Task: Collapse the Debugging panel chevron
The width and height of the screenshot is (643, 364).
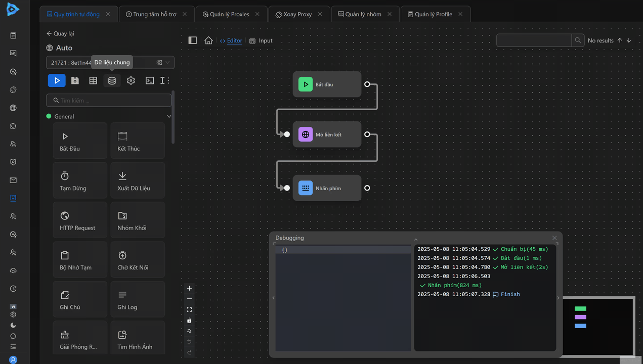Action: click(416, 240)
